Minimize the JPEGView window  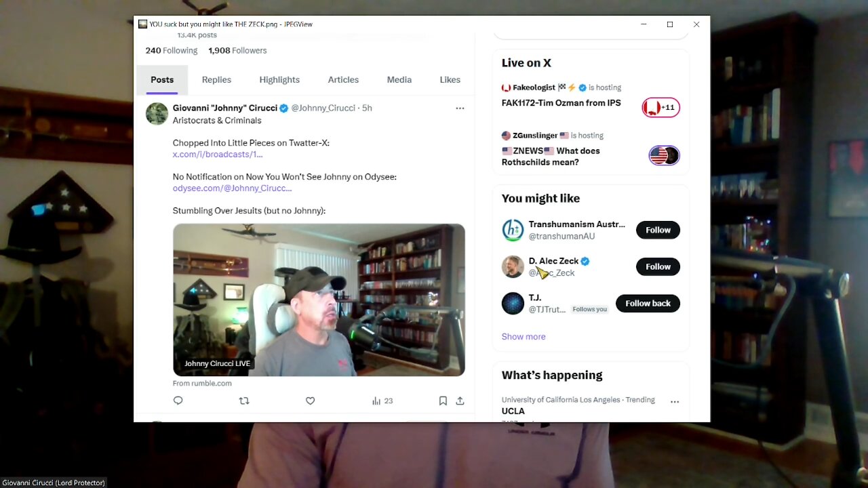pyautogui.click(x=644, y=24)
